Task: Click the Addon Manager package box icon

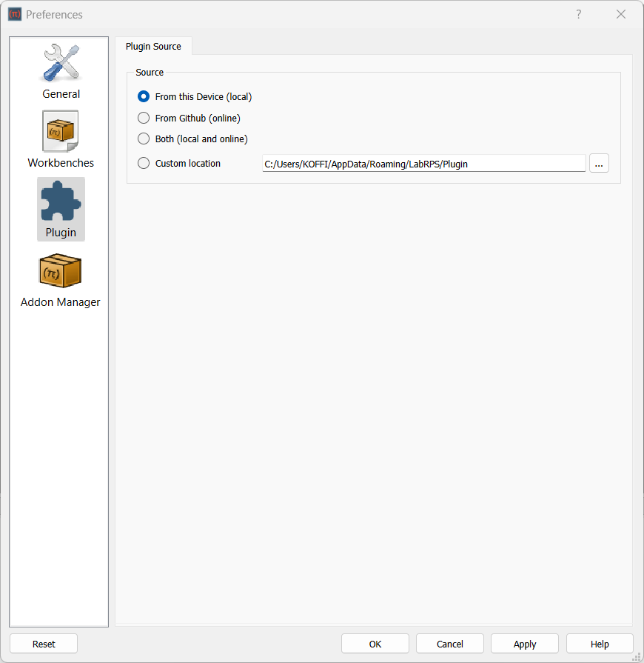Action: coord(61,270)
